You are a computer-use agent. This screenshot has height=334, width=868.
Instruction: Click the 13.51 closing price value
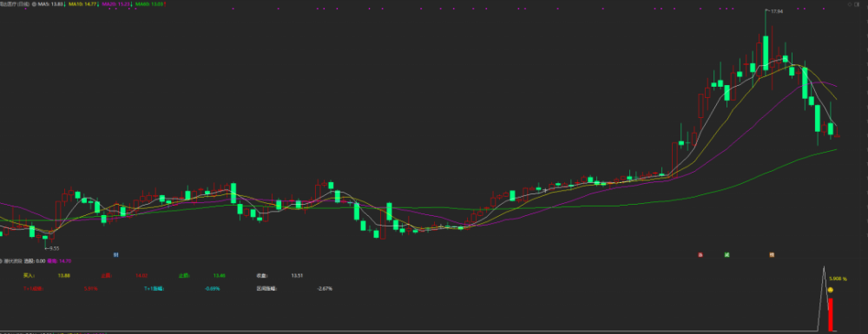297,275
